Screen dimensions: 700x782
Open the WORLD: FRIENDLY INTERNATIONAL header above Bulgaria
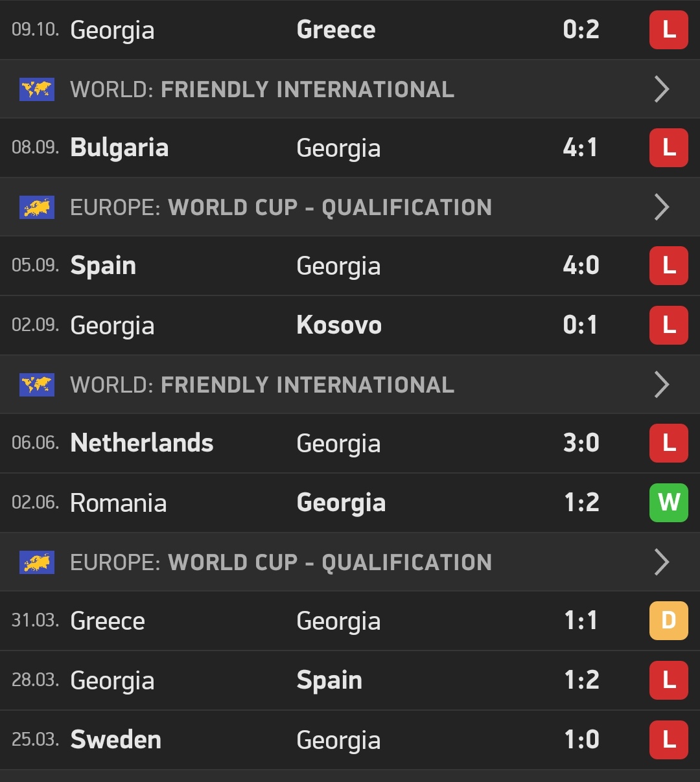(262, 89)
